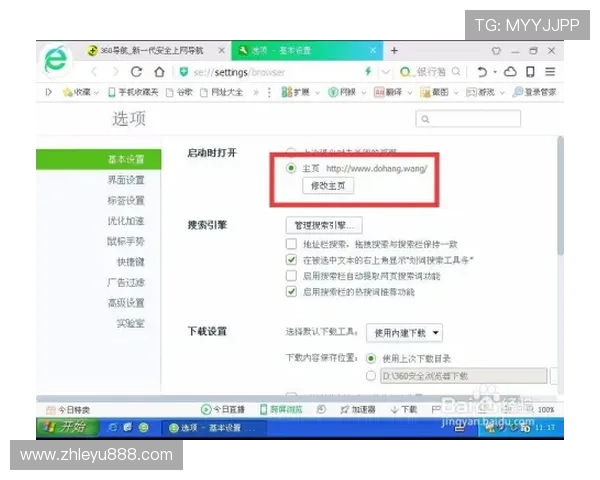Screen dimensions: 600x480
Task: Open 广告过滤 in the sidebar
Action: click(126, 282)
